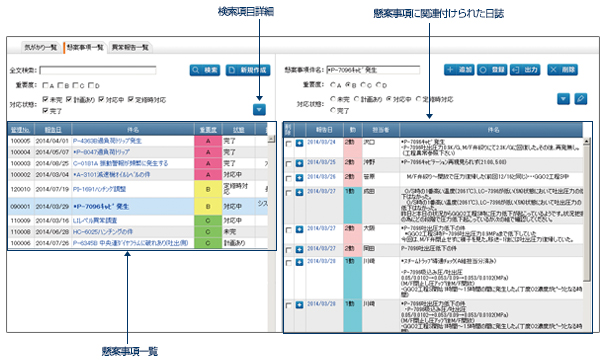Sort the list by 管理No. header

20,130
